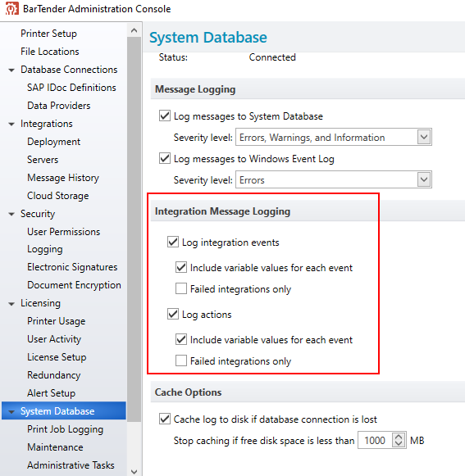Collapse the Integrations tree arrow

pos(11,125)
